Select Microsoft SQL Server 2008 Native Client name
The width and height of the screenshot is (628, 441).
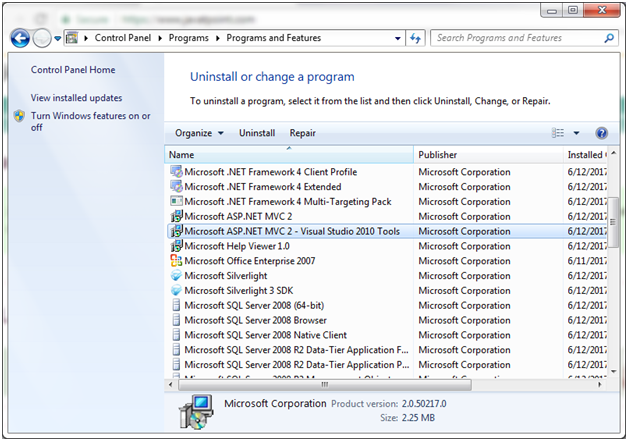click(x=266, y=335)
